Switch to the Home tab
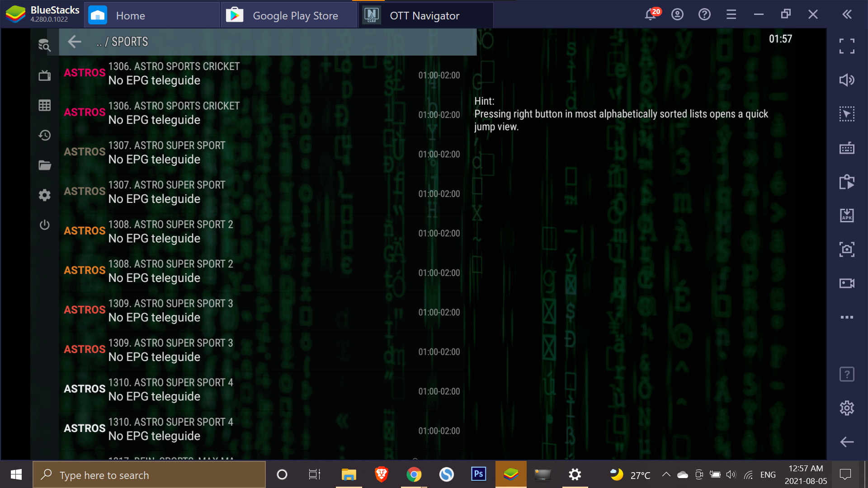Screen dimensions: 868x488 coord(152,15)
